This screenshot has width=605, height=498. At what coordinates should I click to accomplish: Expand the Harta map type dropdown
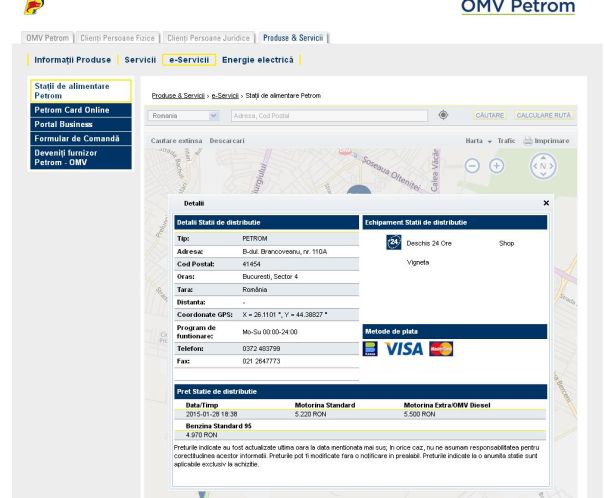(478, 141)
